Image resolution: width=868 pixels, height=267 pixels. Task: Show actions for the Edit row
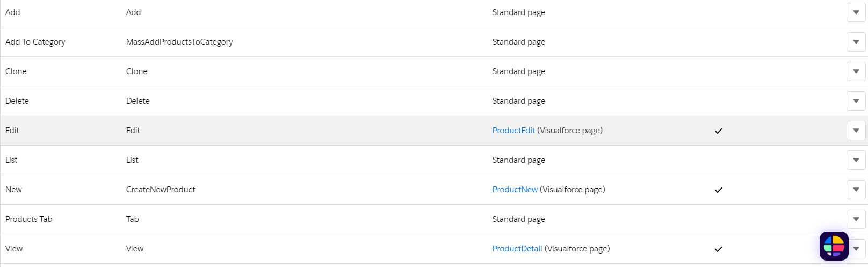[856, 131]
